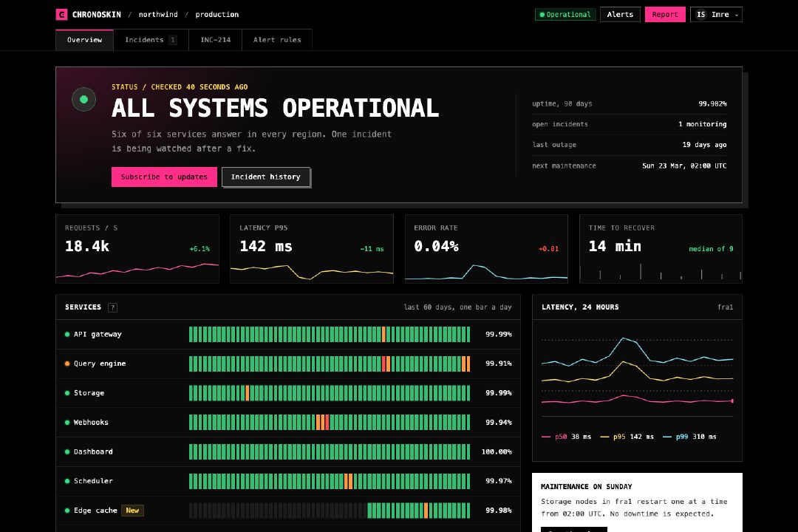Click the Operational status badge
This screenshot has width=798, height=532.
tap(565, 14)
